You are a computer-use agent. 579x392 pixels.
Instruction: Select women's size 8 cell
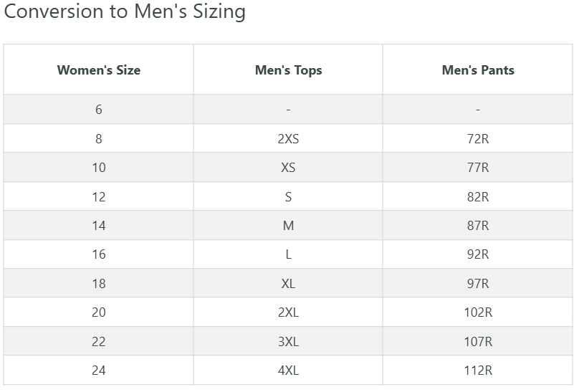(x=99, y=139)
